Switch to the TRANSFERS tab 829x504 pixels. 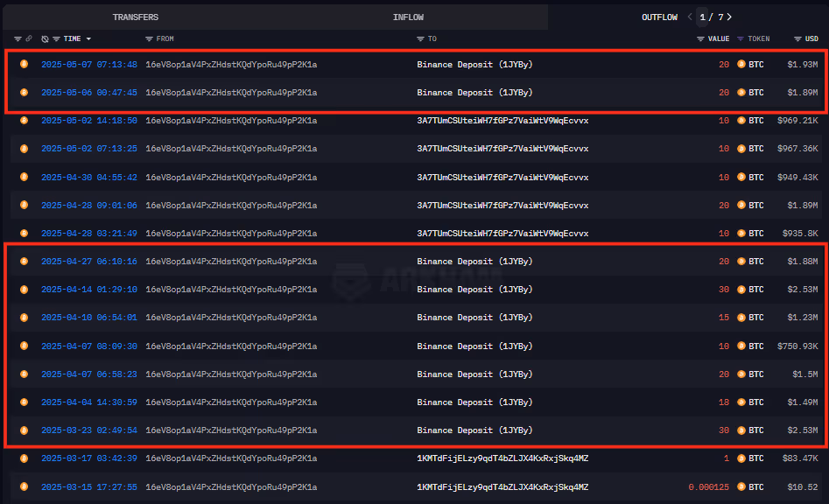[x=136, y=17]
